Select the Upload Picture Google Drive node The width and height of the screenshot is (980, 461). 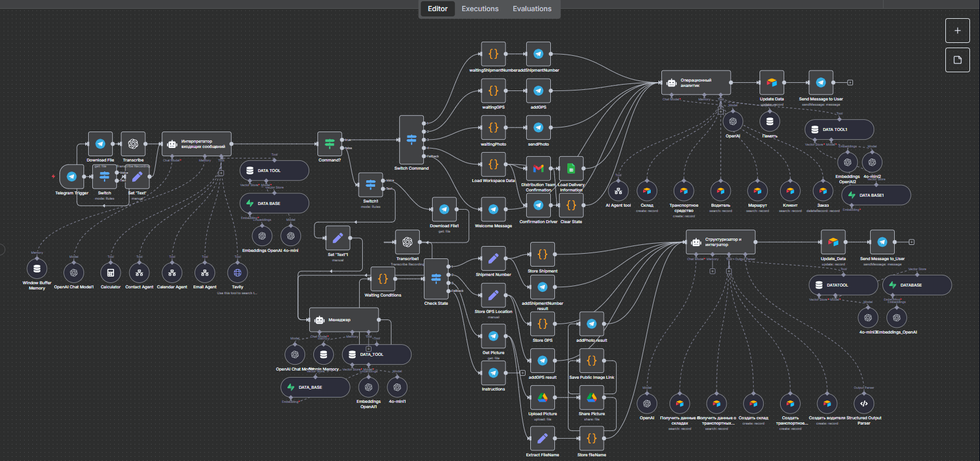point(543,398)
